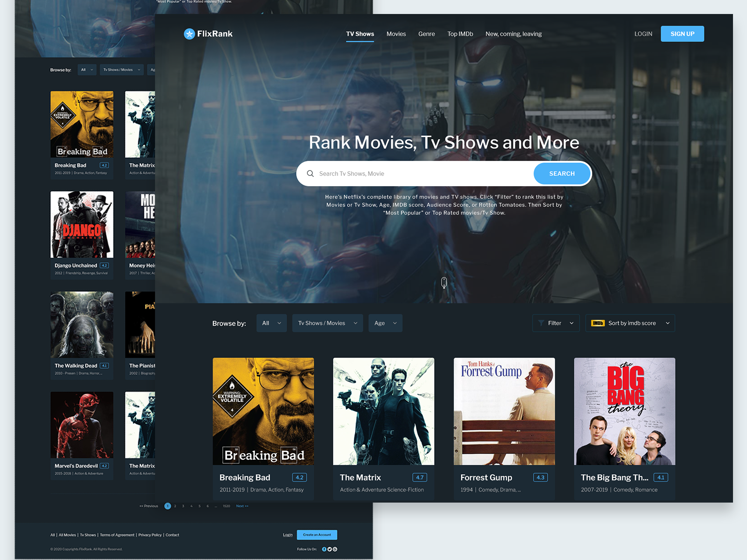Click the Login link in footer
The width and height of the screenshot is (747, 560).
(288, 535)
